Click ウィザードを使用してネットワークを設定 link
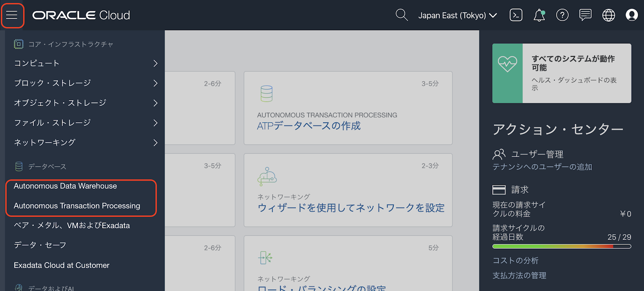 [x=351, y=208]
